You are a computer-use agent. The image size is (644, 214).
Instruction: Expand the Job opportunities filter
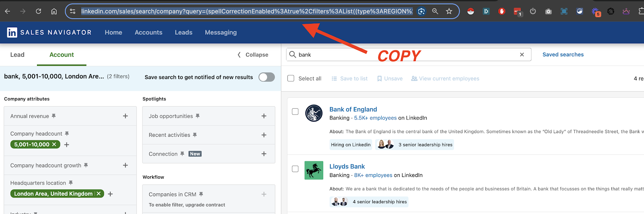264,116
